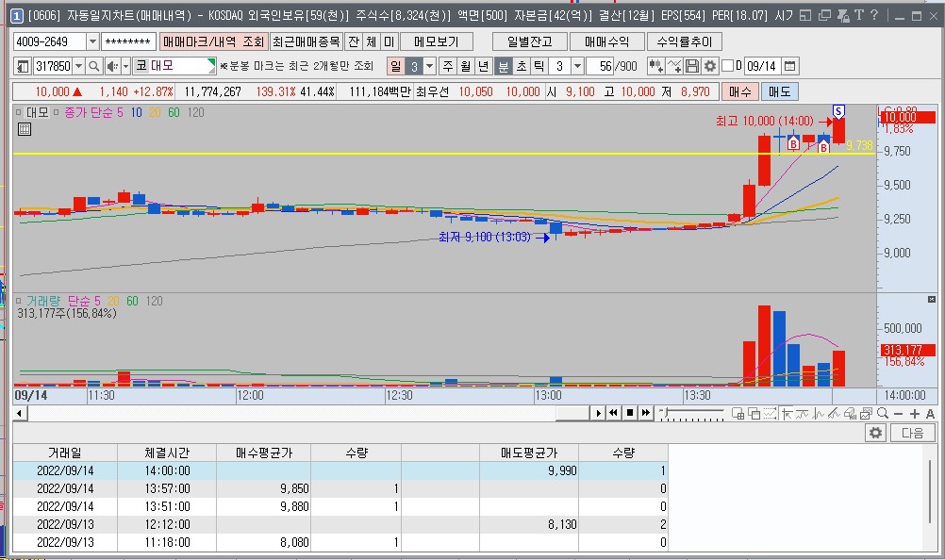Image resolution: width=945 pixels, height=560 pixels.
Task: Expand the stock code 317850 dropdown
Action: click(79, 66)
